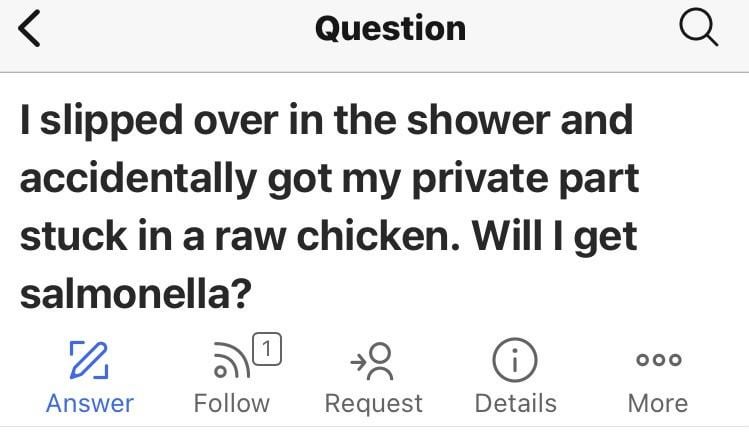Open the three-dot More icon
Image resolution: width=749 pixels, height=445 pixels.
657,360
